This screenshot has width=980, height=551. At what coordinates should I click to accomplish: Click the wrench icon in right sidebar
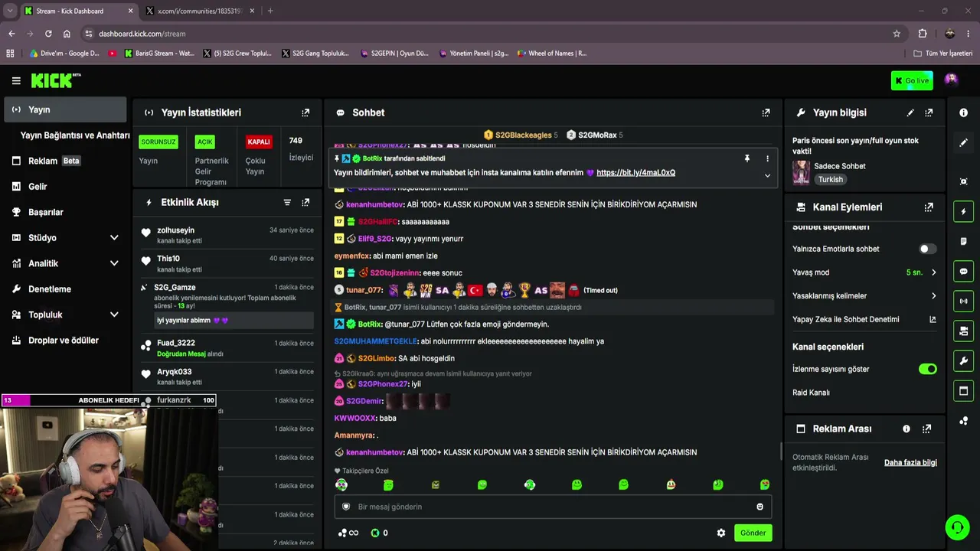[963, 361]
